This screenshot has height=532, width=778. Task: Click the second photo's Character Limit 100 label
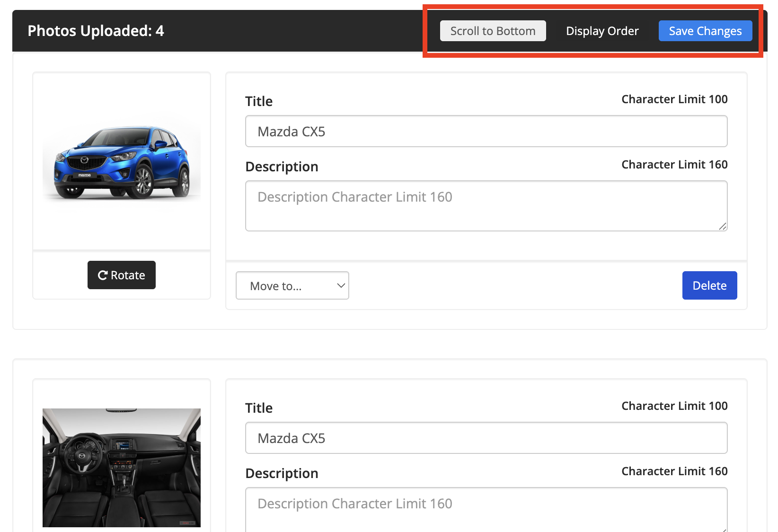tap(674, 406)
